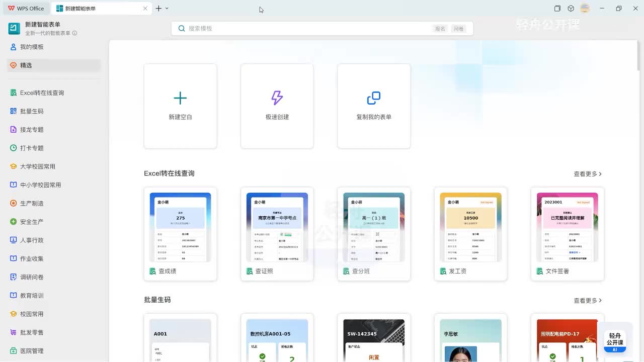Click the 问卷 search suggestion tag
Screen dimensions: 644x362
pos(458,29)
